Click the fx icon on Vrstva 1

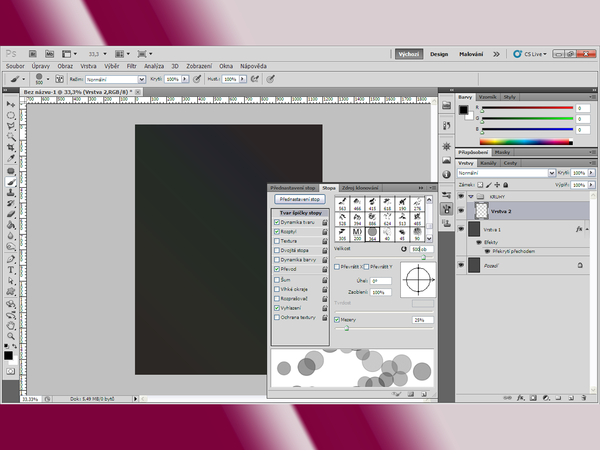(x=579, y=229)
